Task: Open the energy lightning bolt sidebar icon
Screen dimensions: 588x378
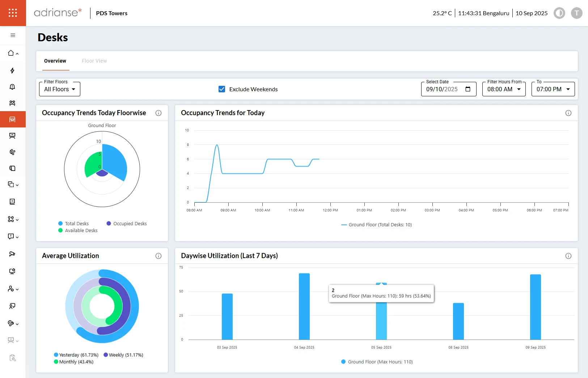Action: click(13, 71)
